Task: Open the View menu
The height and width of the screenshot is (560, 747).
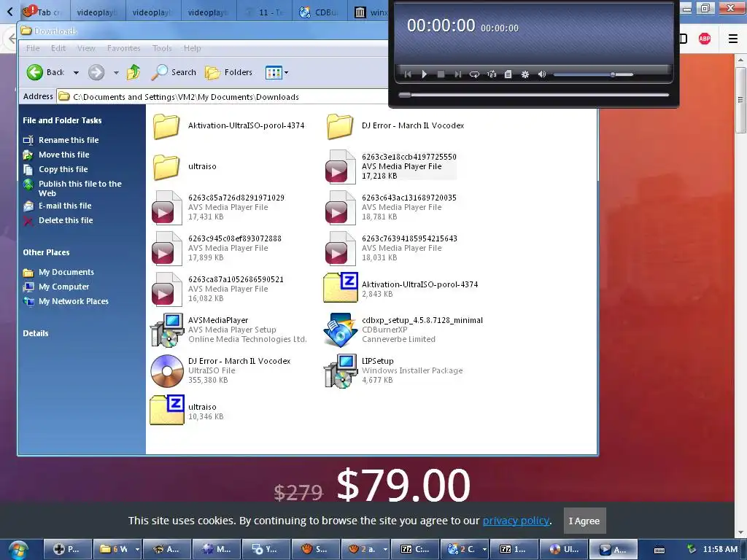Action: [86, 48]
